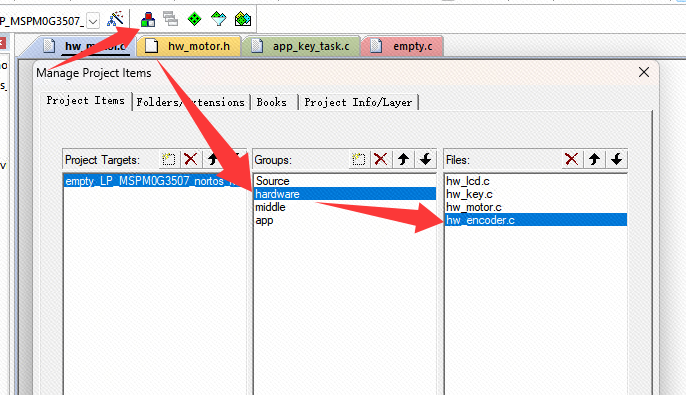686x395 pixels.
Task: Switch to the empty.c editor tab
Action: pyautogui.click(x=402, y=46)
